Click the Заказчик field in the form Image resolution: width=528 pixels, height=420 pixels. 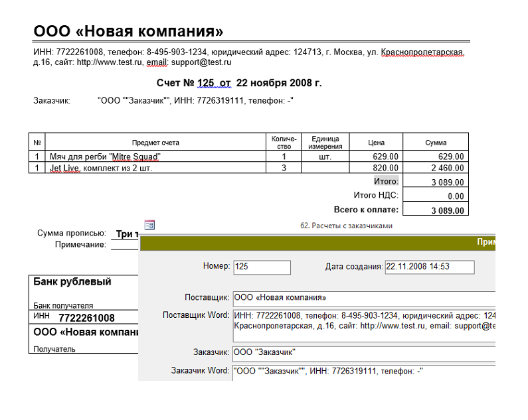[364, 352]
